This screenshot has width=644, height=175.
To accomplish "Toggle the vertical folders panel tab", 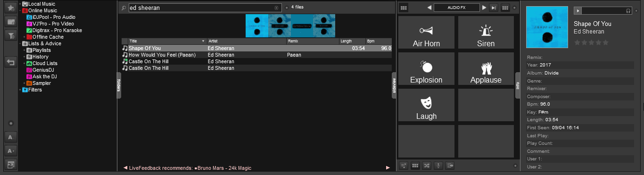I will (119, 85).
